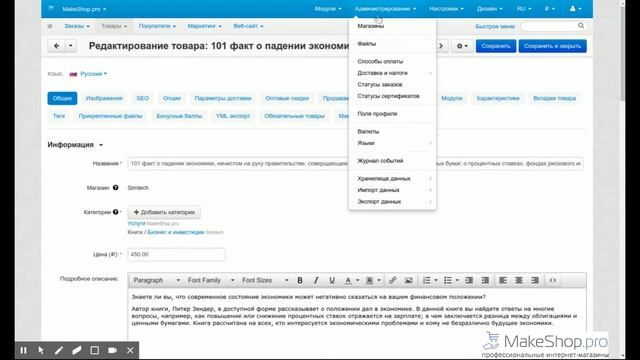Viewport: 640px width, 360px height.
Task: Click the Сохранить button
Action: click(496, 46)
